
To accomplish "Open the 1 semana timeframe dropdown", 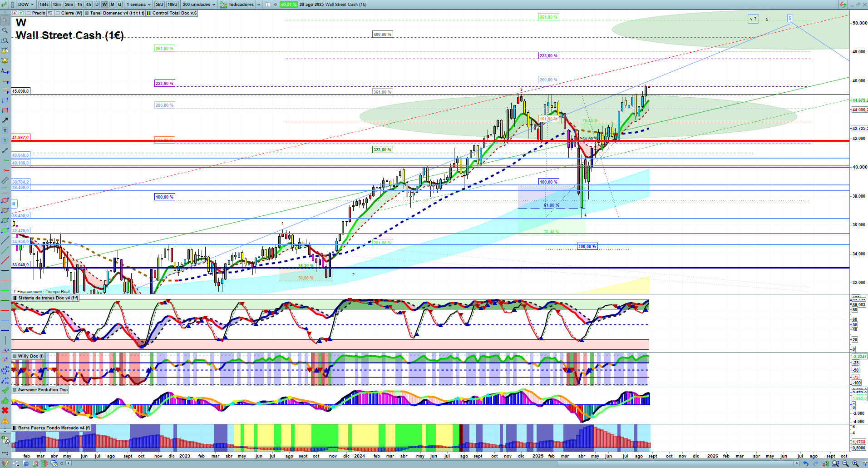I will [x=138, y=5].
